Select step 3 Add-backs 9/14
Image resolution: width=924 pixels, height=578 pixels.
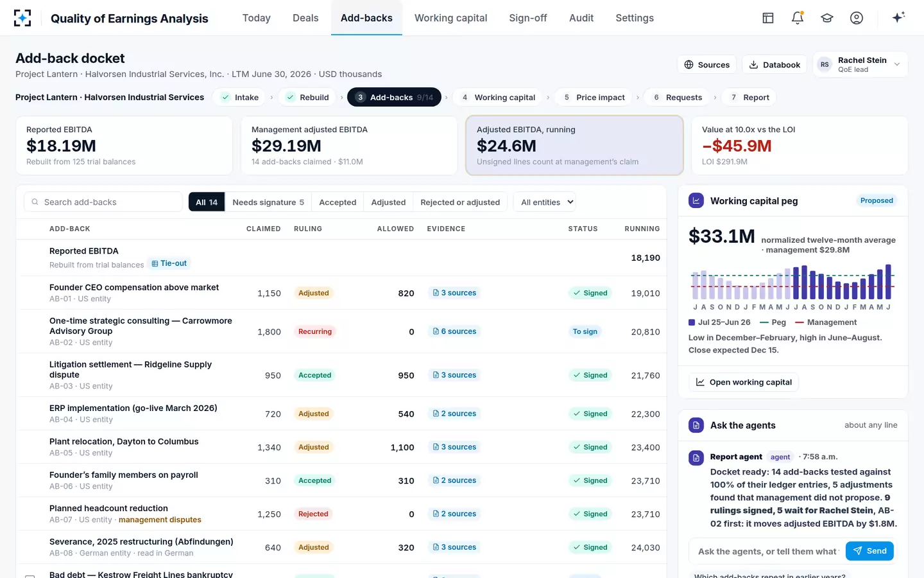coord(395,97)
